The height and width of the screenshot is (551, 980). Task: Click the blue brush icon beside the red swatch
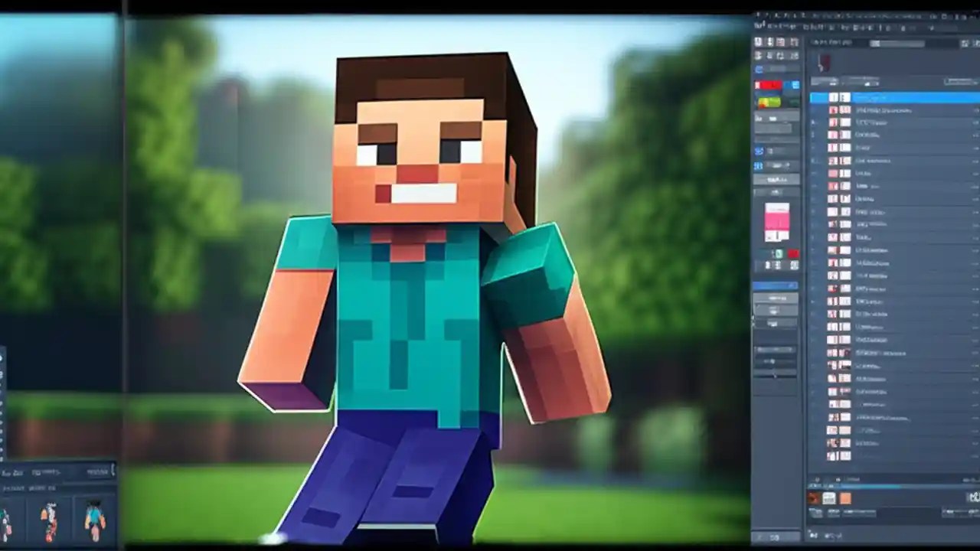point(792,85)
